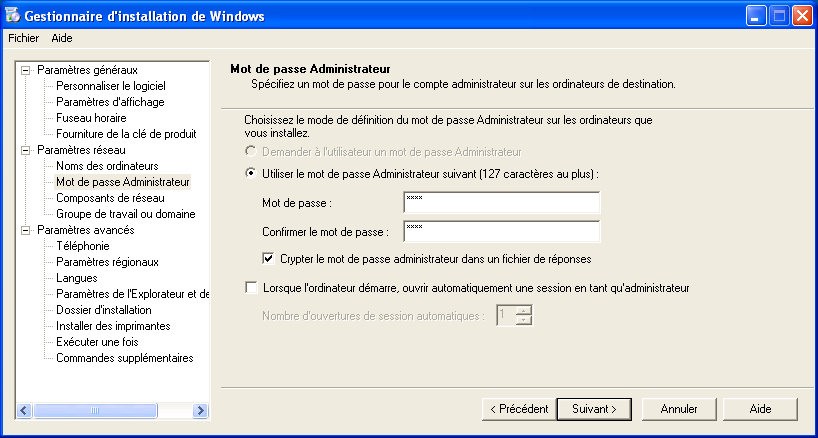Click the Confirmer le mot de passe field
Image resolution: width=818 pixels, height=438 pixels.
(x=502, y=232)
